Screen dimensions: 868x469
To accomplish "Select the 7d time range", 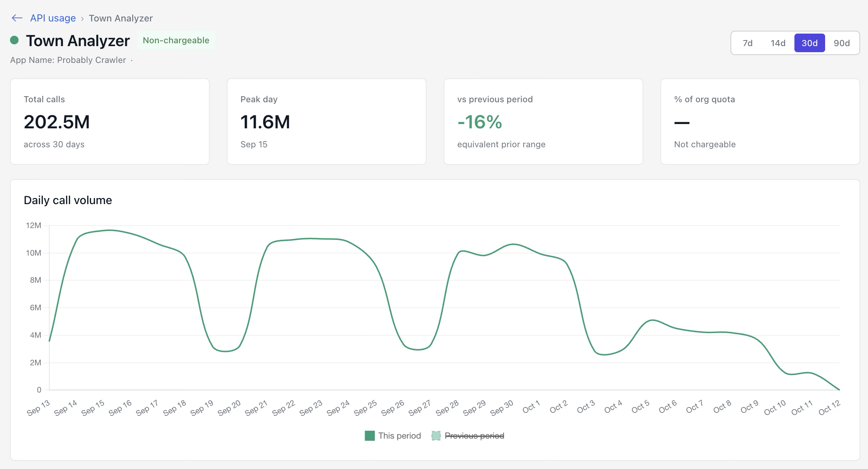I will point(748,43).
